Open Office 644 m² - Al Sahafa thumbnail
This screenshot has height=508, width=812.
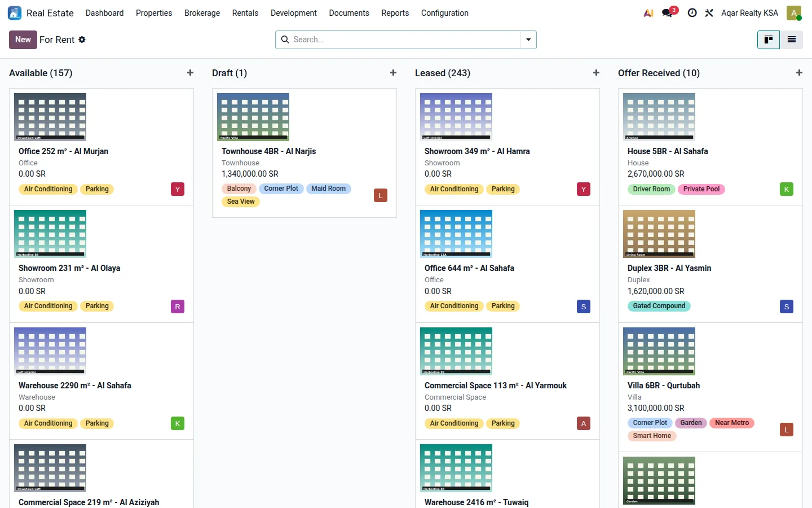[456, 234]
